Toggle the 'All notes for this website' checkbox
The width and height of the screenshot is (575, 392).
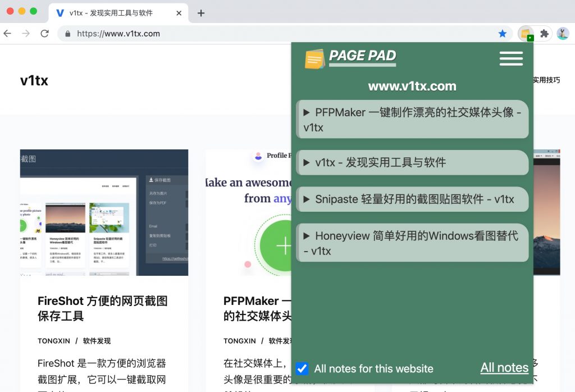(302, 368)
